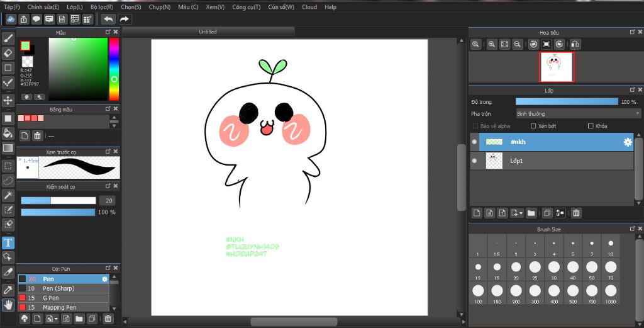Toggle Xén bớt clipping checkbox
The height and width of the screenshot is (328, 644).
point(533,126)
